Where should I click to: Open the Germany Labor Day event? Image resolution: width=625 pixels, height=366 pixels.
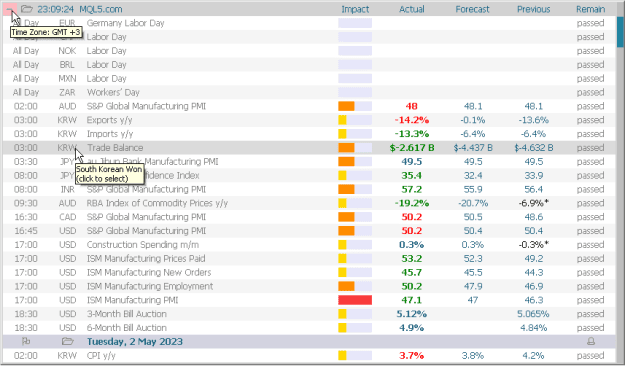coord(126,23)
